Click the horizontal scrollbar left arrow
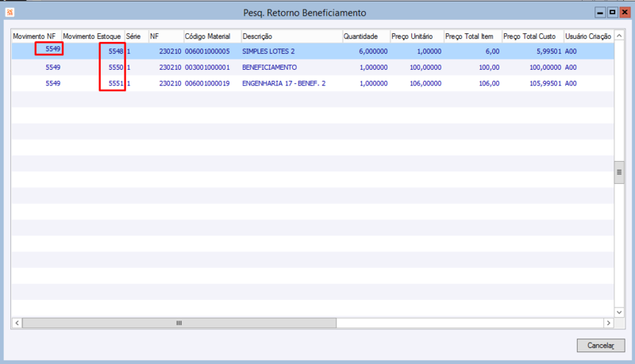This screenshot has height=364, width=635. [x=17, y=323]
